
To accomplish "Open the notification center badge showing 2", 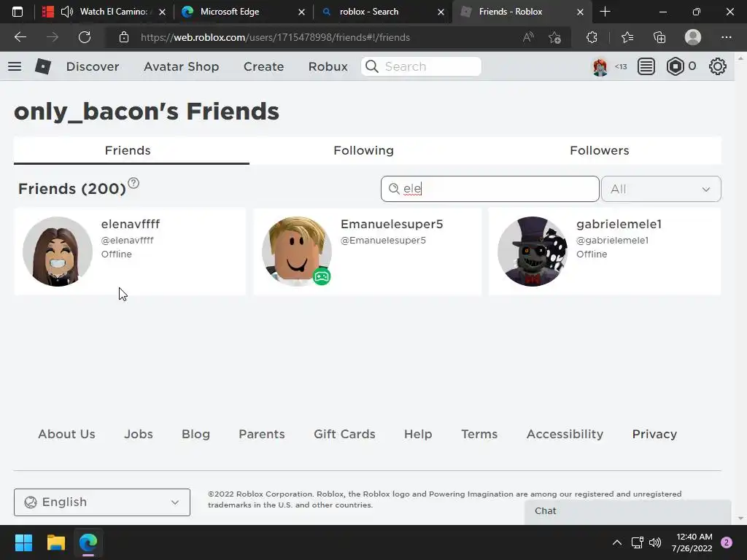I will pos(727,542).
